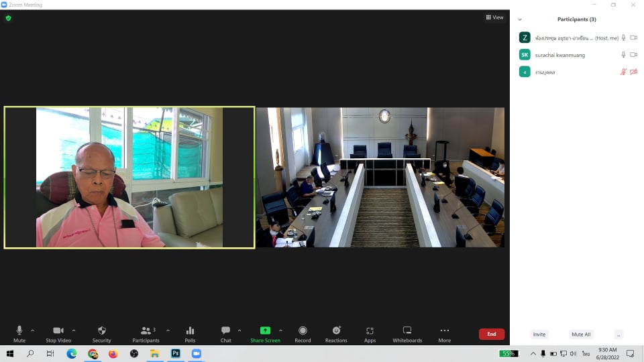
Task: Open Whiteboards
Action: [407, 333]
